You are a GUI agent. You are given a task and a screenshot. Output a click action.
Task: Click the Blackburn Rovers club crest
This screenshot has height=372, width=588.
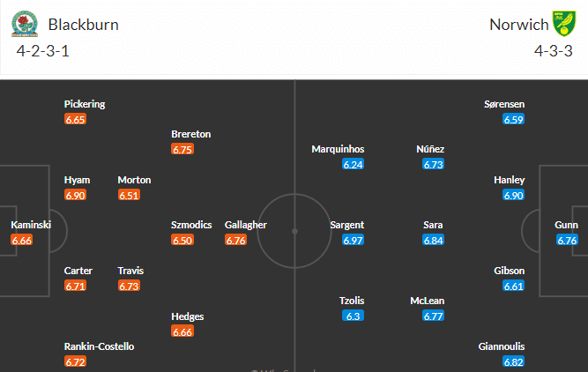[x=25, y=24]
